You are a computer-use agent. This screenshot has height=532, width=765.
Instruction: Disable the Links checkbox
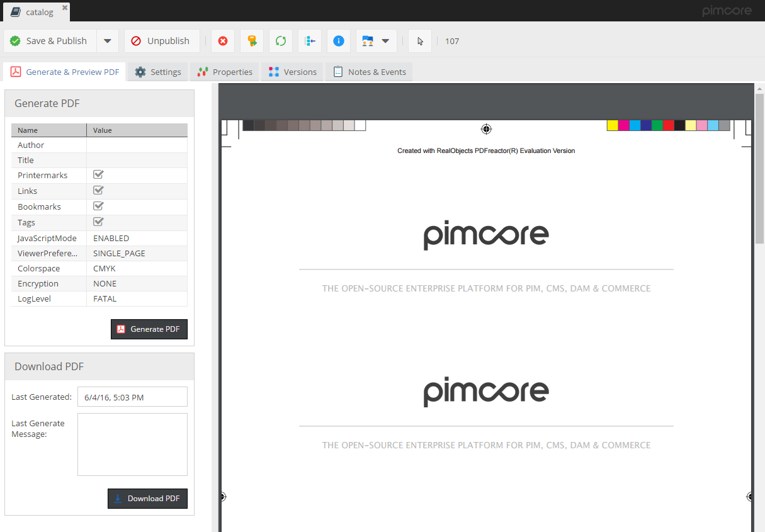[98, 191]
